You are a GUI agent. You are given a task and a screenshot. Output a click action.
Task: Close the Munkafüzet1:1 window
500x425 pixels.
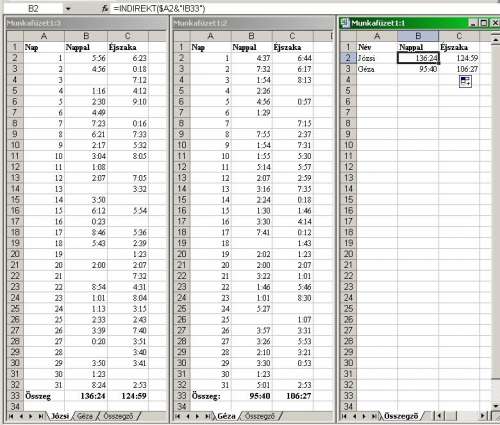[x=495, y=23]
